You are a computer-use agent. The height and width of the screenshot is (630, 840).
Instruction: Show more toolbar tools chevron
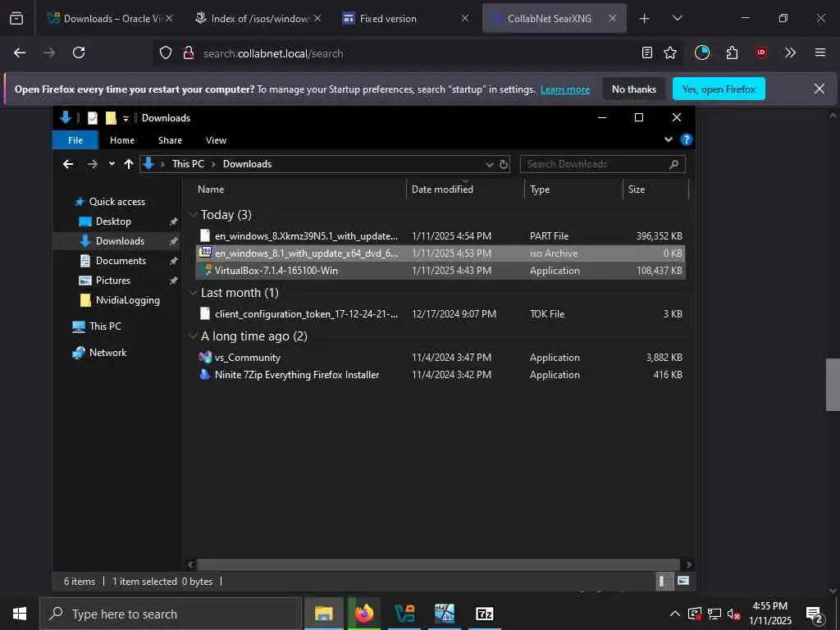pyautogui.click(x=790, y=52)
